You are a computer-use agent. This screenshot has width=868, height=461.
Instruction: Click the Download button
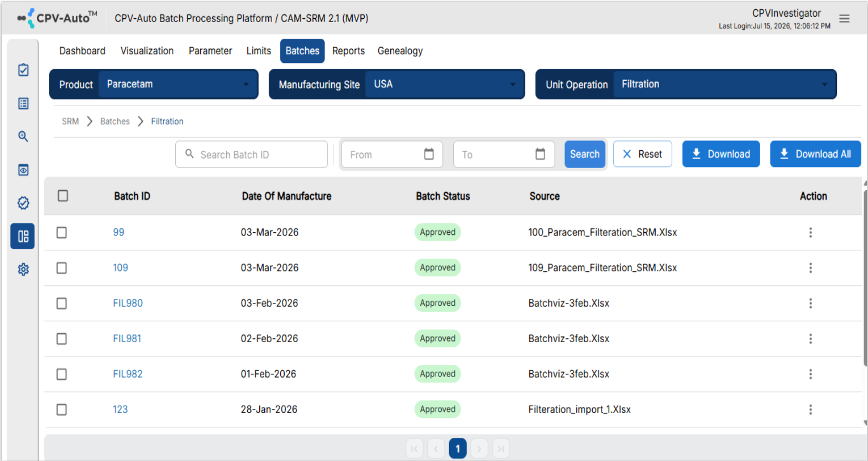point(721,154)
